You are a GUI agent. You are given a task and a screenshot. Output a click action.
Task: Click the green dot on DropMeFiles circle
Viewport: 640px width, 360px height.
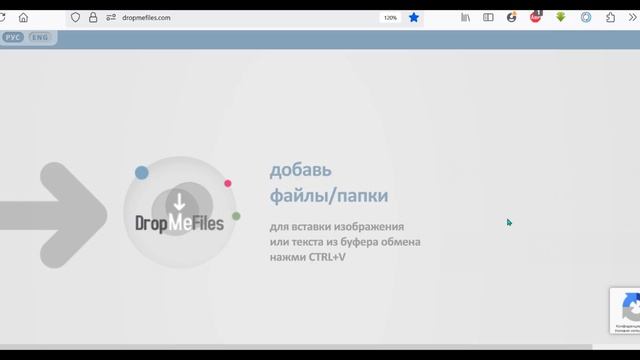[236, 216]
